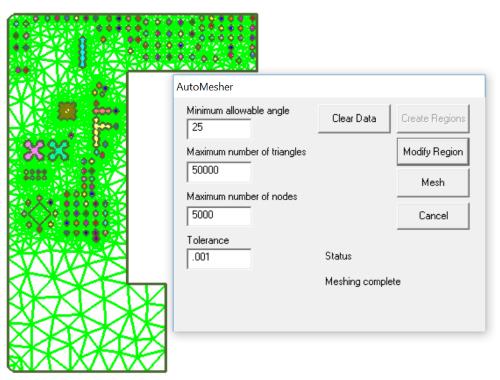Select the diamond-shaped outline component
The image size is (500, 380).
[39, 214]
